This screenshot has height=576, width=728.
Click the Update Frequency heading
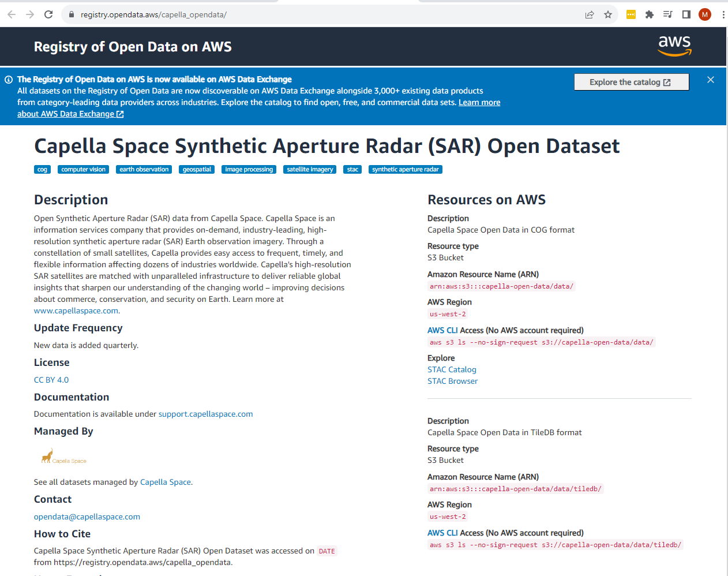[78, 328]
